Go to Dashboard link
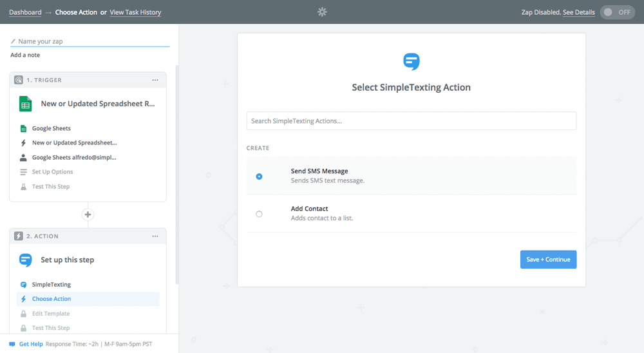Screen dimensions: 644x353 [x=25, y=12]
